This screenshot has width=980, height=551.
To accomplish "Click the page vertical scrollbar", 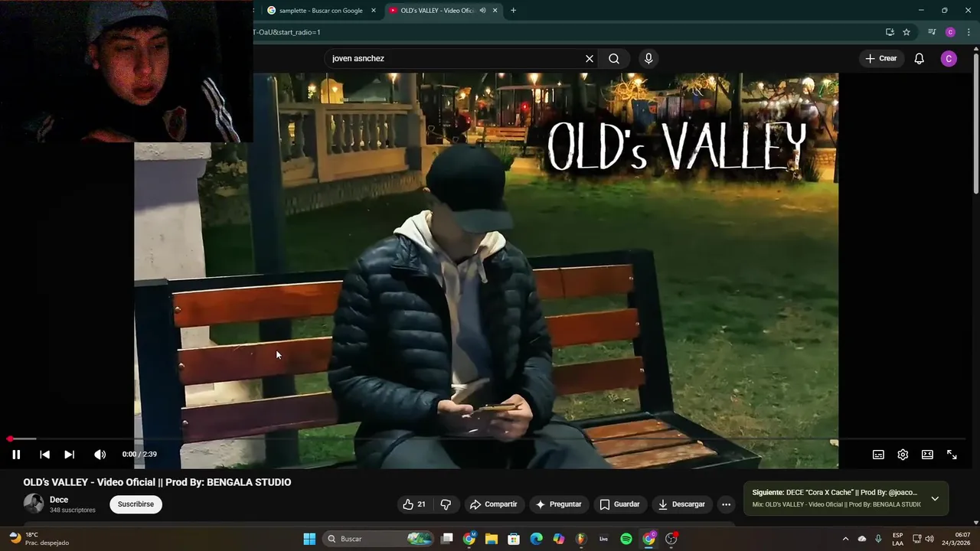I will click(x=975, y=122).
